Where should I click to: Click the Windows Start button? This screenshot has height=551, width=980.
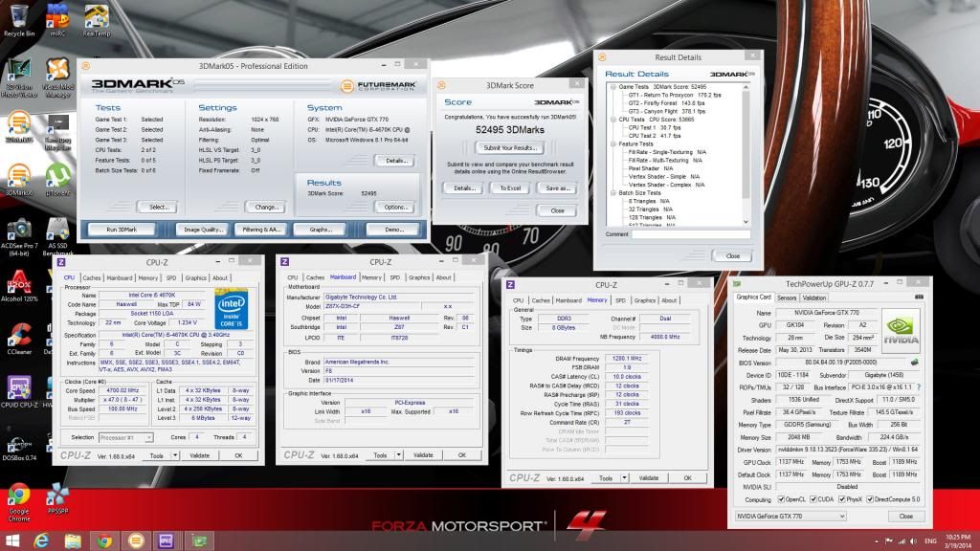11,541
